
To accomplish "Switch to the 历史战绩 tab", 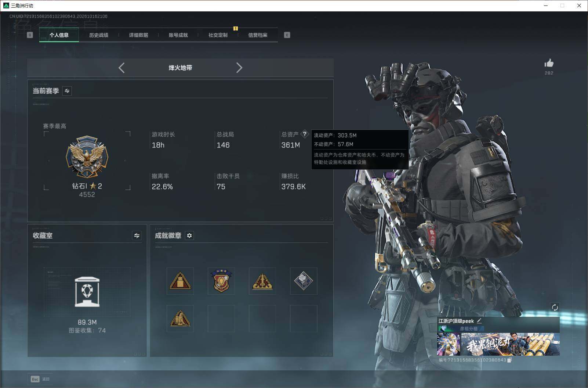I will click(99, 35).
